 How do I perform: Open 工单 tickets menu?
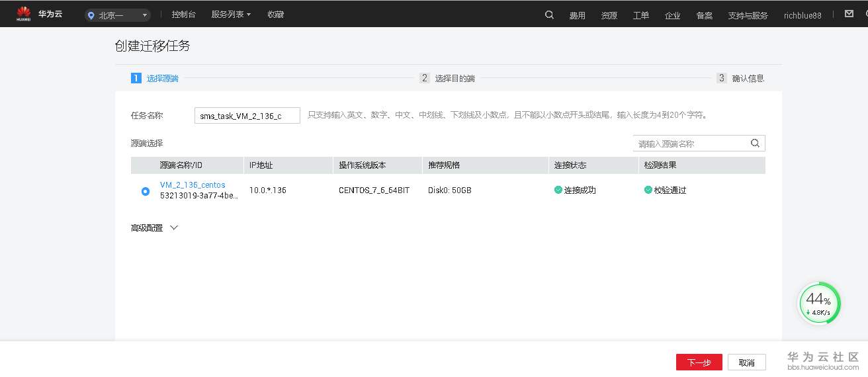(641, 15)
